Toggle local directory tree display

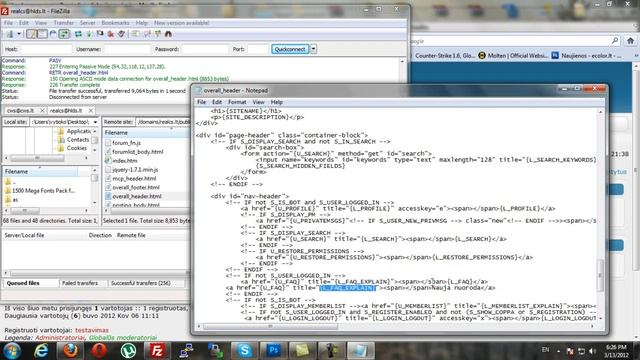pyautogui.click(x=42, y=34)
